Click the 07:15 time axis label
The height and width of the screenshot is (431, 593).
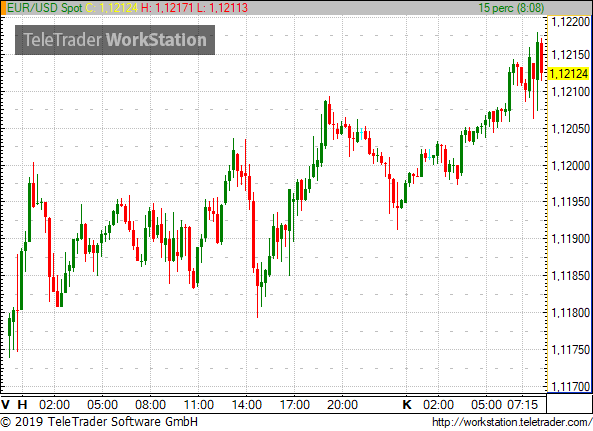tap(522, 405)
